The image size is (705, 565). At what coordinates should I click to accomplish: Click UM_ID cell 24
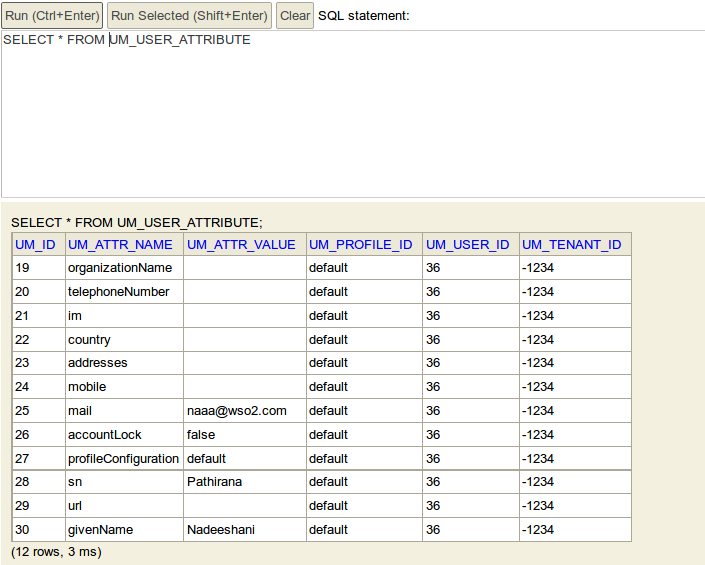tap(39, 387)
